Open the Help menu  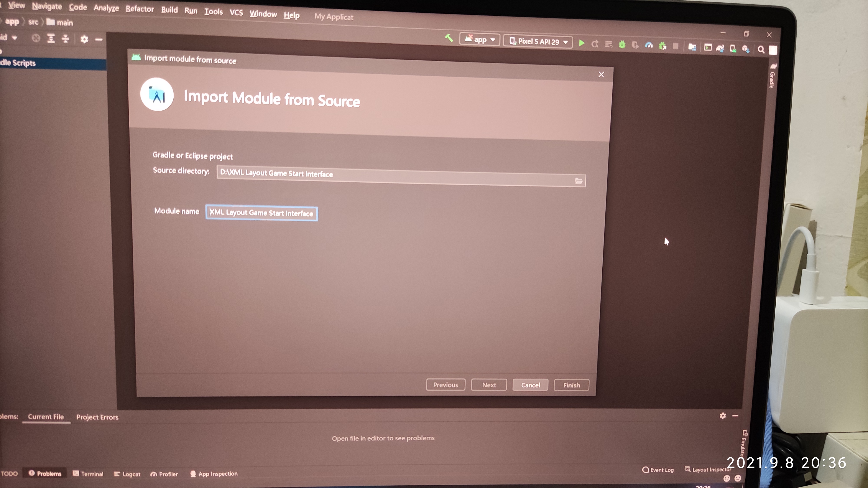[291, 15]
